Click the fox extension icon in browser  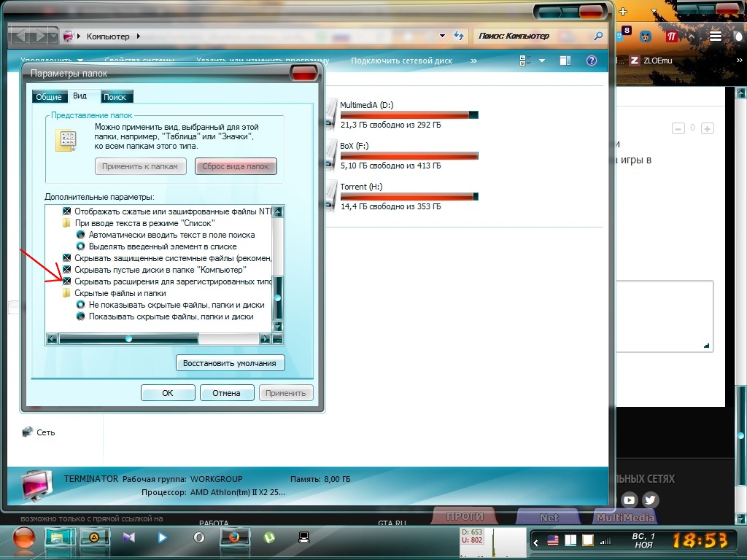646,36
